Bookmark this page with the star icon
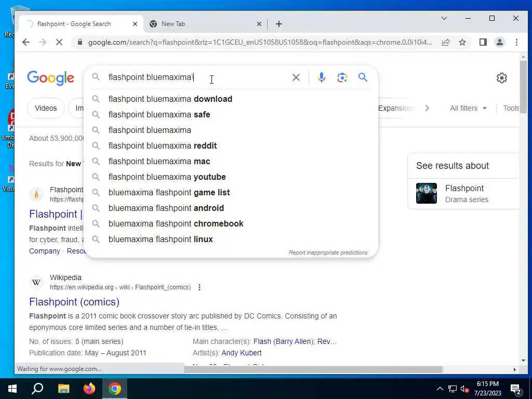The image size is (532, 399). [462, 42]
